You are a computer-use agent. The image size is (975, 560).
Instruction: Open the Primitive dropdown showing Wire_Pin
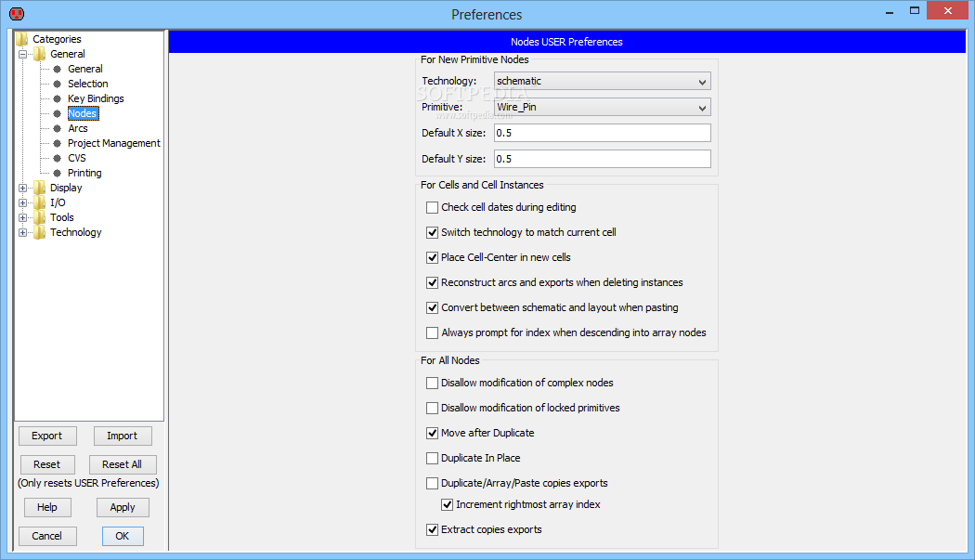tap(602, 108)
